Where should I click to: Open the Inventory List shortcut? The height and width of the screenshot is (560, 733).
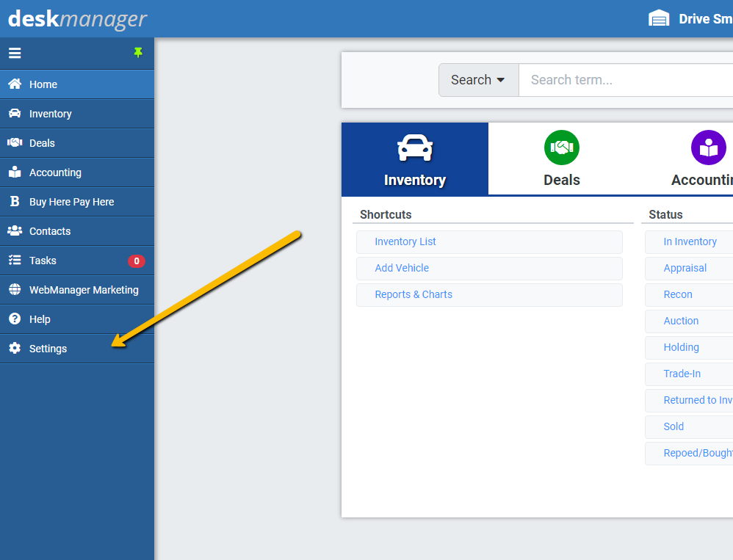tap(407, 241)
